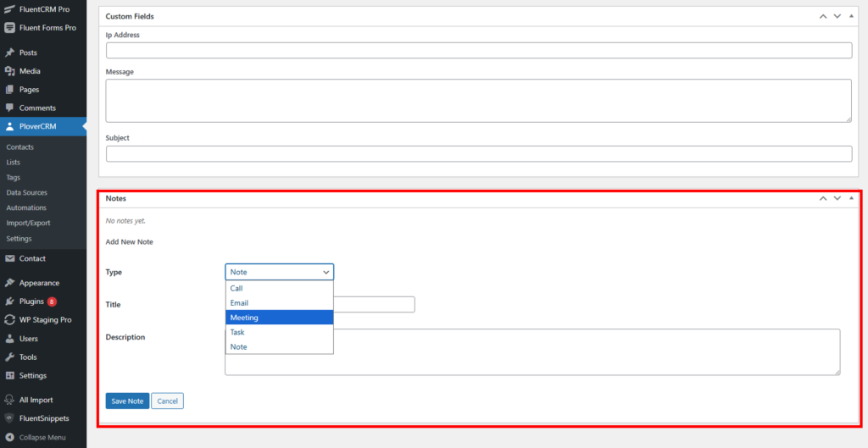Toggle the Notes panel collapse triangle

851,198
